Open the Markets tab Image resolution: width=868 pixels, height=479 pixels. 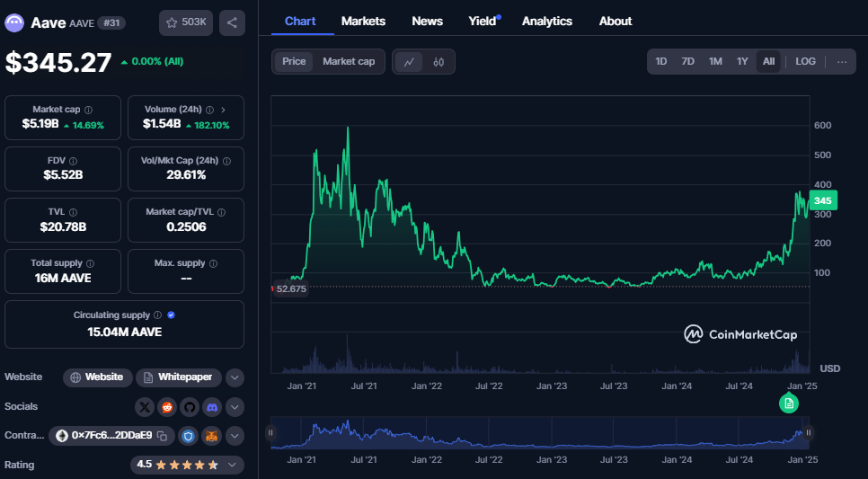tap(363, 21)
